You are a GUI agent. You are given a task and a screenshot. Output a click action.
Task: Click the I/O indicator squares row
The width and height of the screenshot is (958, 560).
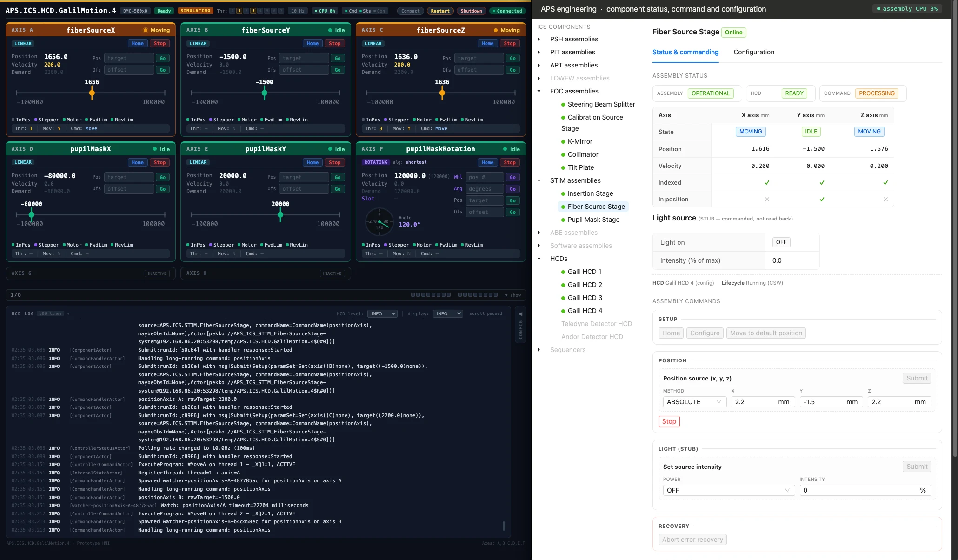coord(454,295)
